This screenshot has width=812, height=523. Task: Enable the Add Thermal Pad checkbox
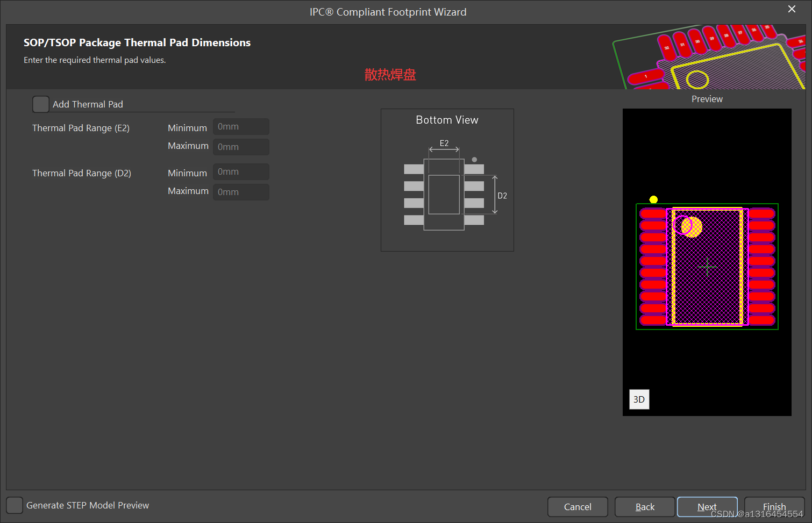[x=41, y=104]
